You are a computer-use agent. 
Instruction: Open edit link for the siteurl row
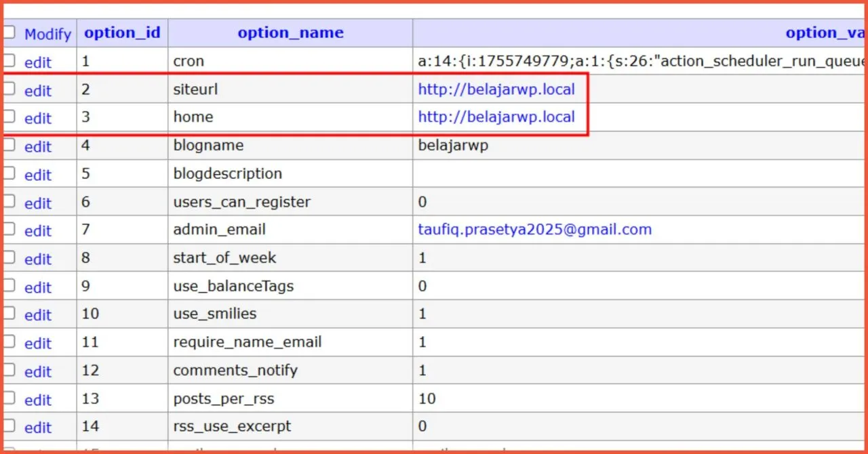tap(38, 91)
